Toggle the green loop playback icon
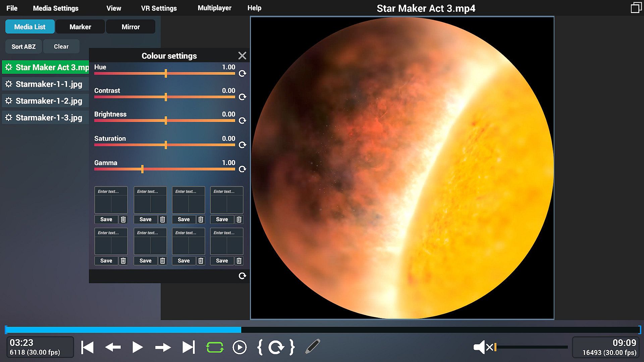This screenshot has width=644, height=362. (x=215, y=347)
